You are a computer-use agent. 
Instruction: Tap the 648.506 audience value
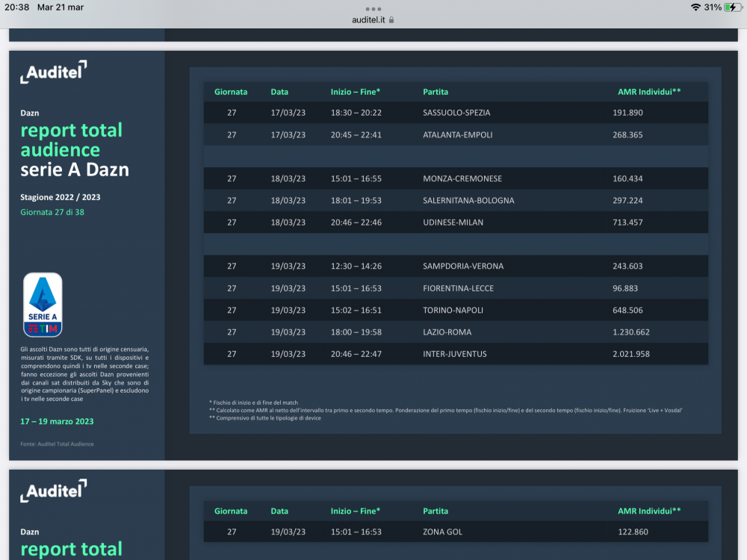click(x=627, y=310)
